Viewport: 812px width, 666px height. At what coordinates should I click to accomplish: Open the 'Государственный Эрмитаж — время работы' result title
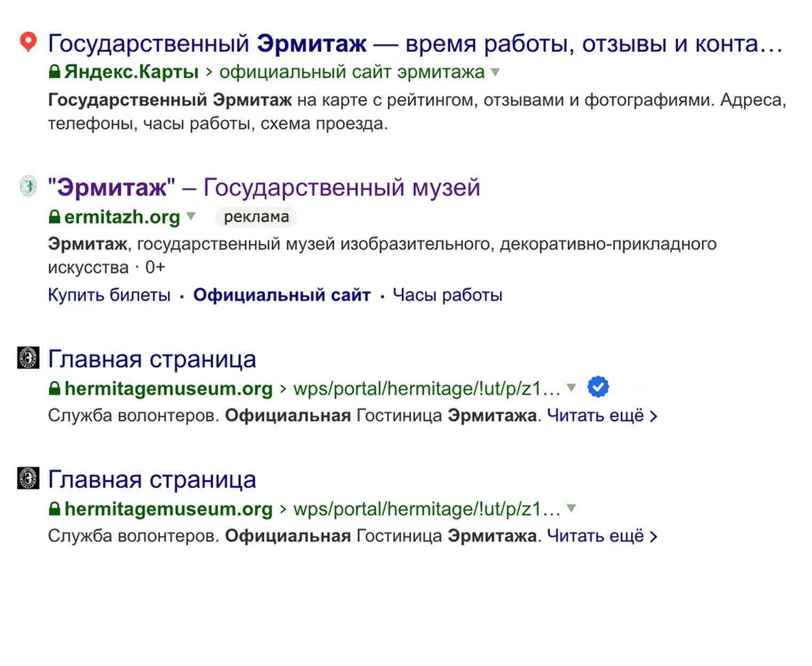click(x=415, y=44)
